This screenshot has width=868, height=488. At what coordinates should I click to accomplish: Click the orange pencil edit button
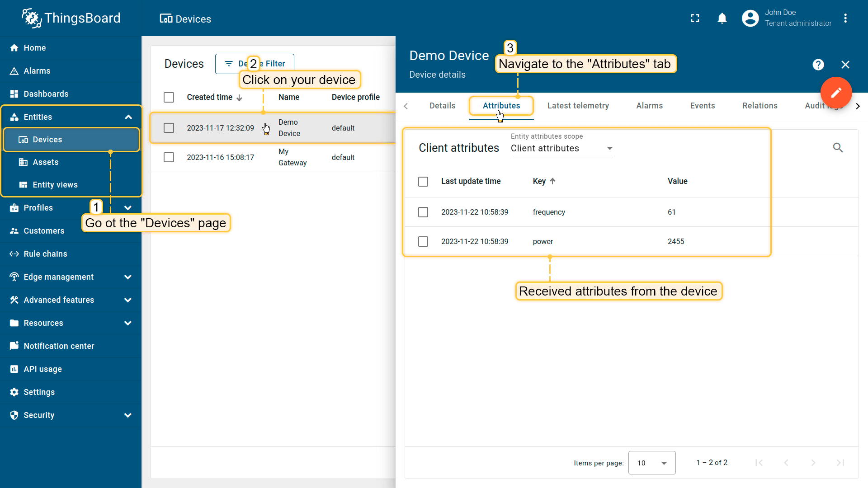[x=836, y=92]
